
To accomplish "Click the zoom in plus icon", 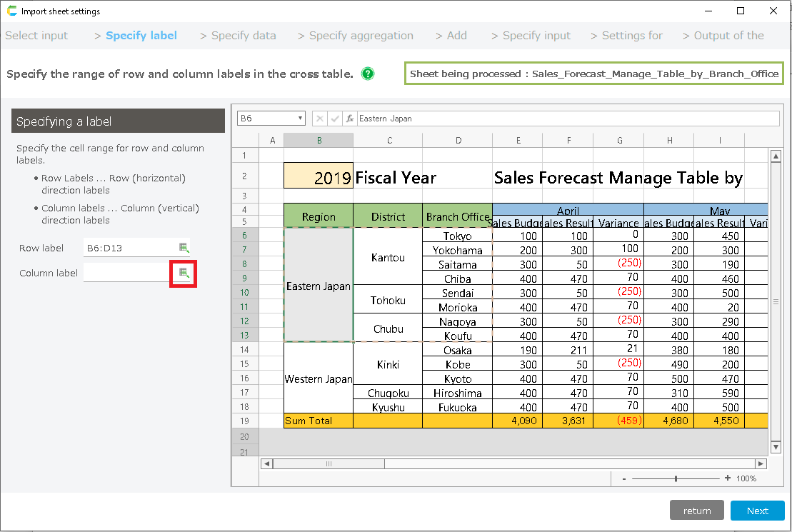I will pyautogui.click(x=728, y=478).
